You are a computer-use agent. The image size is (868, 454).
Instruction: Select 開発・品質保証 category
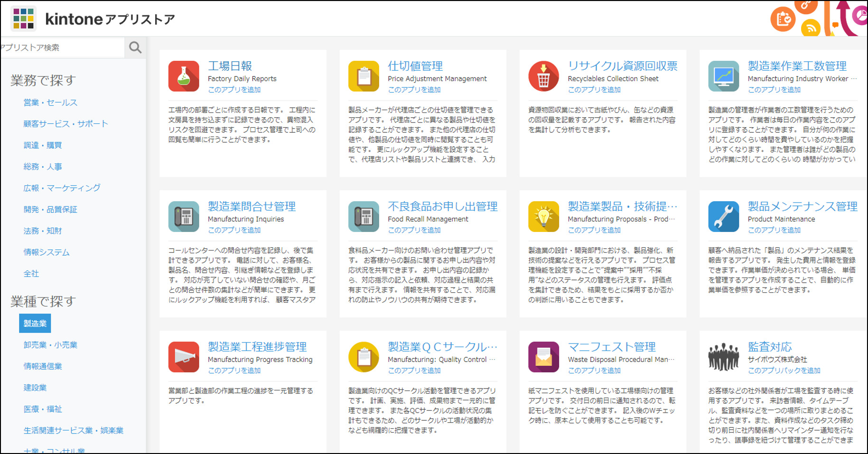50,209
